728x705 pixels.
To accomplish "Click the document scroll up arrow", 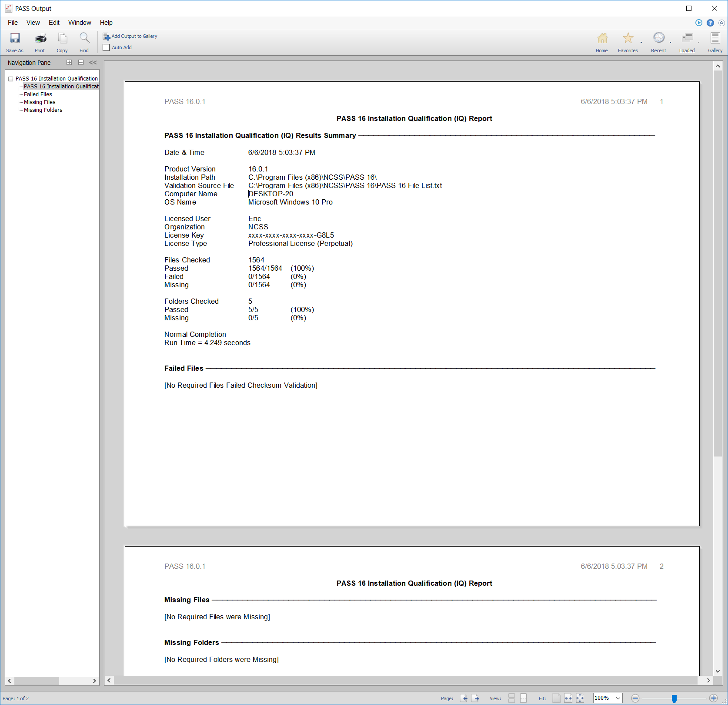I will click(x=718, y=66).
